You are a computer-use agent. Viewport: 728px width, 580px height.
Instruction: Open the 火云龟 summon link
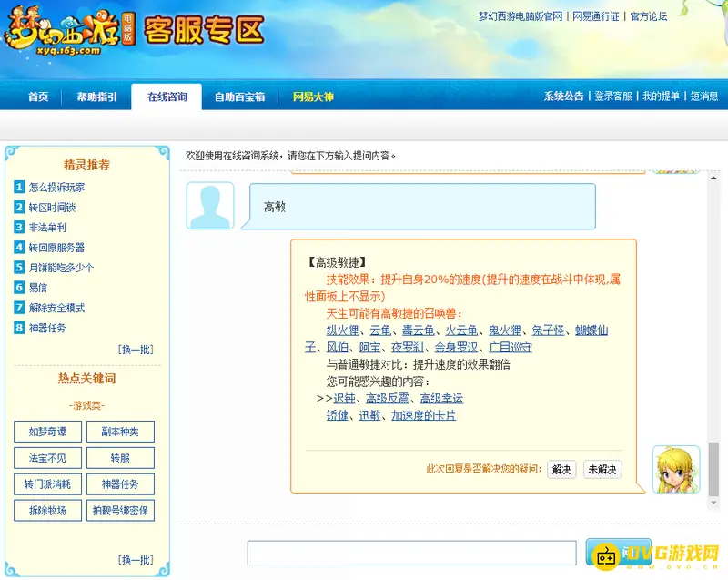click(461, 331)
